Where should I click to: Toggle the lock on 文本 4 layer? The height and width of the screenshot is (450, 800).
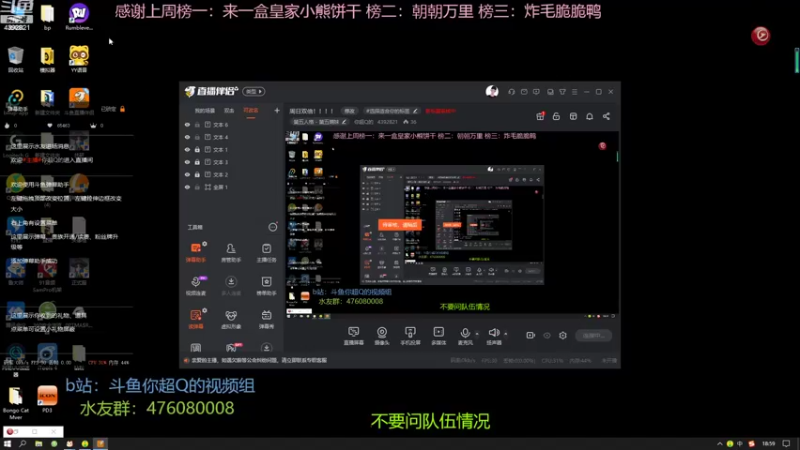[x=197, y=137]
